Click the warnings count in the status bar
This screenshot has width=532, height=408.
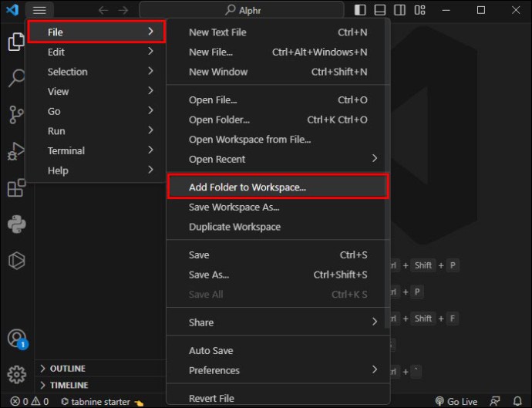[40, 402]
